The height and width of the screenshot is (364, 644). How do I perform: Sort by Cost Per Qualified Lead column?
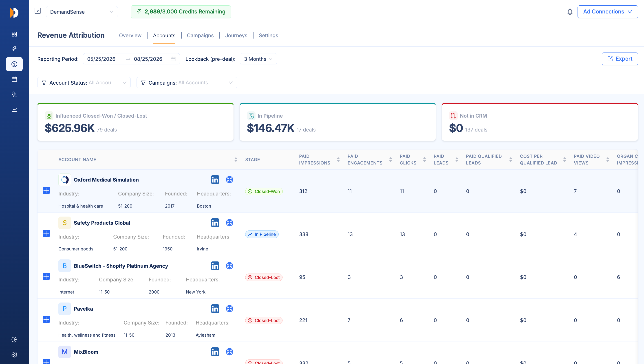pos(565,160)
